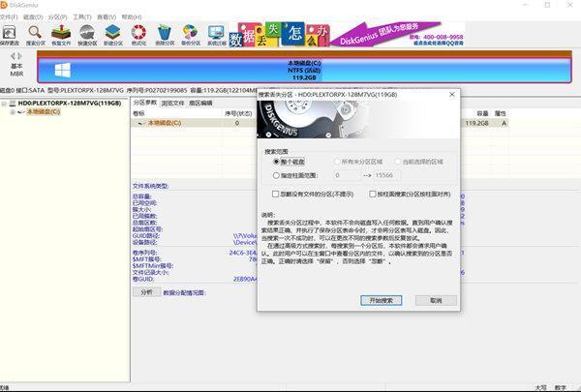Expand the 本地磁盘(C:) node in tree
581x392 pixels.
[x=11, y=112]
